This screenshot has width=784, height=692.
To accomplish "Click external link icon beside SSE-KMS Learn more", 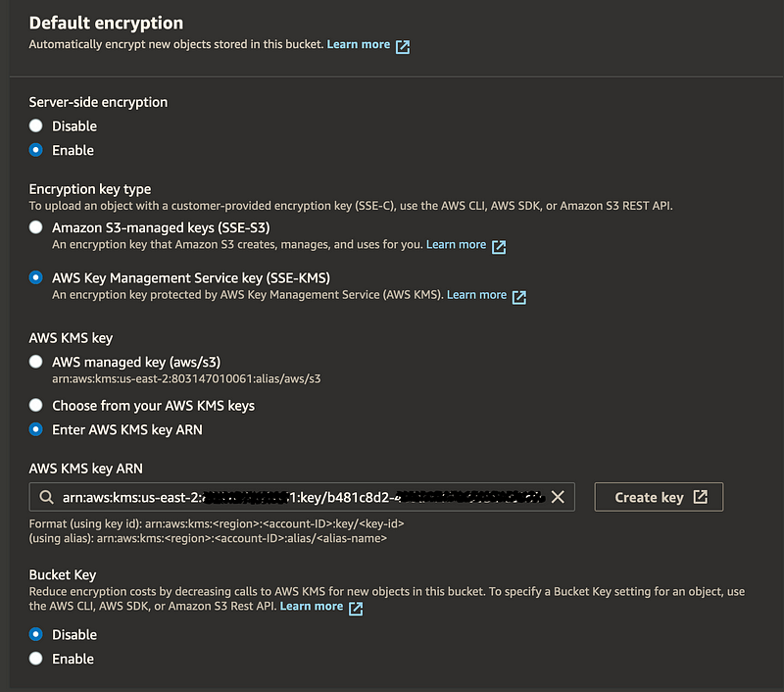I will (x=519, y=297).
